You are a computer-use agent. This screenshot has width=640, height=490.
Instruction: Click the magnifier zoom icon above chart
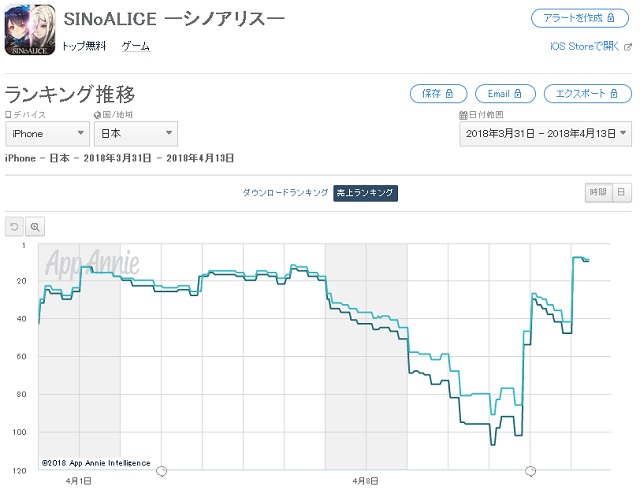click(x=35, y=227)
